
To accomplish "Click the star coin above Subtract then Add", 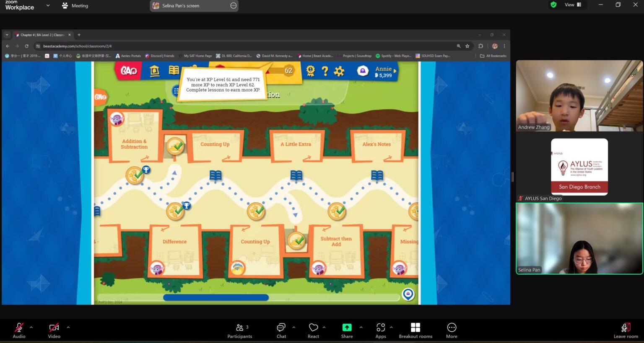I will (337, 211).
